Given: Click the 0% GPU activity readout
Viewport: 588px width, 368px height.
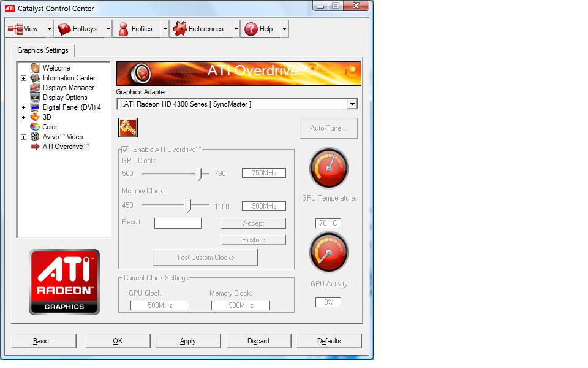Looking at the screenshot, I should pos(328,302).
